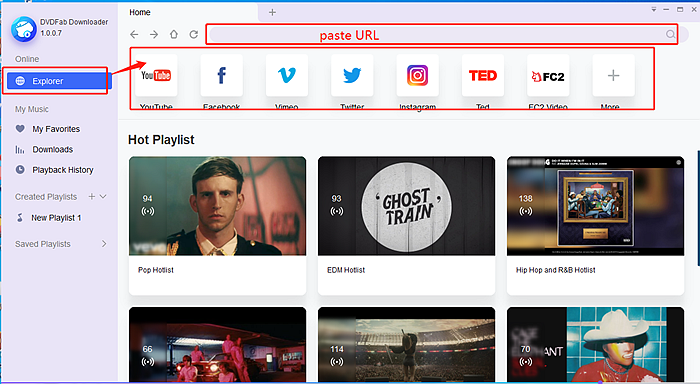Open the playlist thumbnail with 66 tracks
Screen dimensions: 700x384
(217, 344)
